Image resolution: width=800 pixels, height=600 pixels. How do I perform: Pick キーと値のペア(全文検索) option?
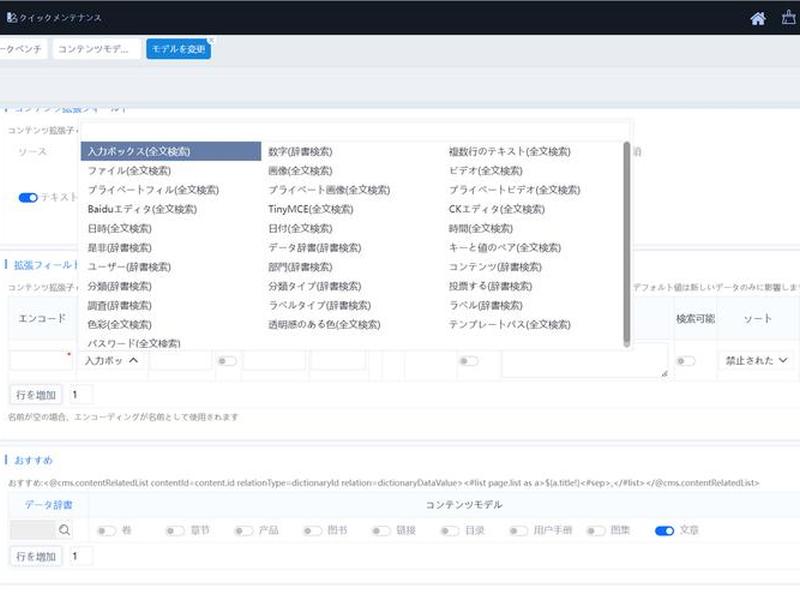click(505, 247)
